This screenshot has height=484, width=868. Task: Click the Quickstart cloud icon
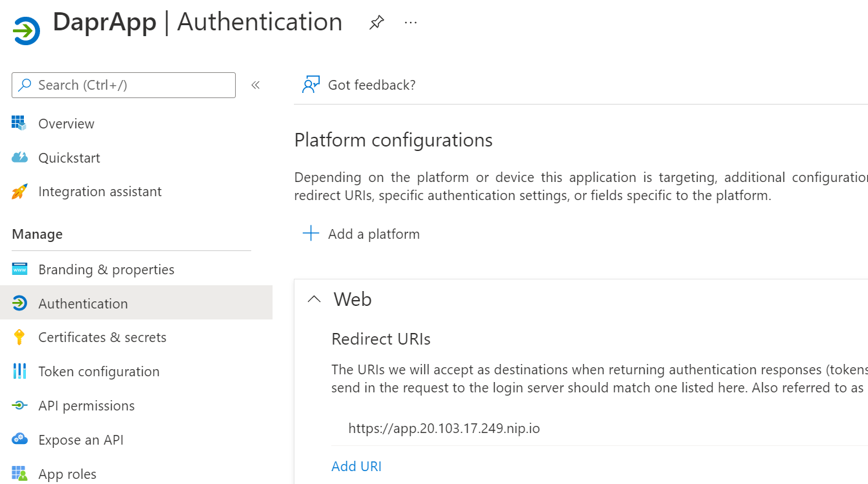click(x=20, y=157)
